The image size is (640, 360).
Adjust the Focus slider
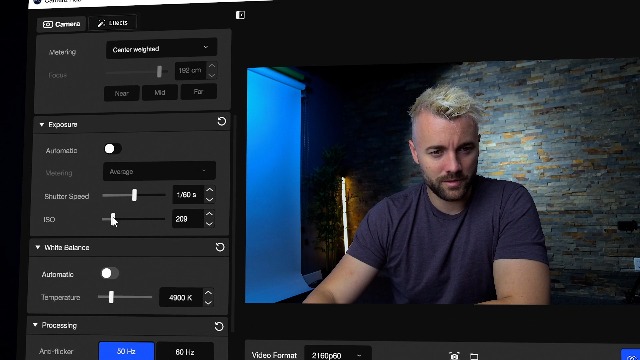(159, 72)
